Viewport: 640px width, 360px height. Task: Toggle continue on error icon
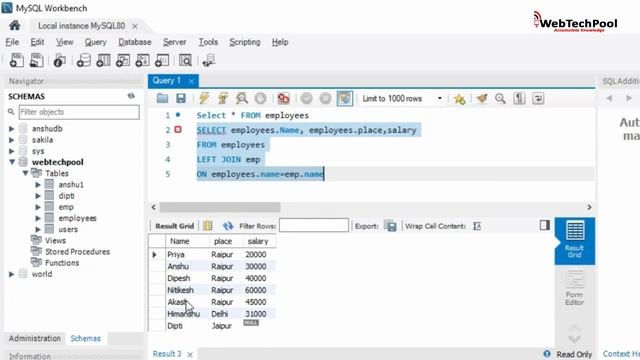(283, 98)
